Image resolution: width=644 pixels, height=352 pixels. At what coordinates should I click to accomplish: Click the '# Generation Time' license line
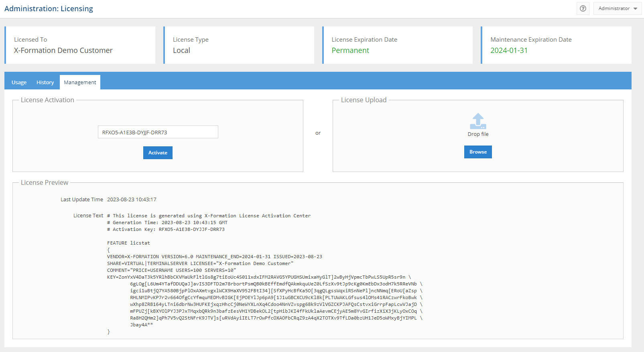[167, 223]
